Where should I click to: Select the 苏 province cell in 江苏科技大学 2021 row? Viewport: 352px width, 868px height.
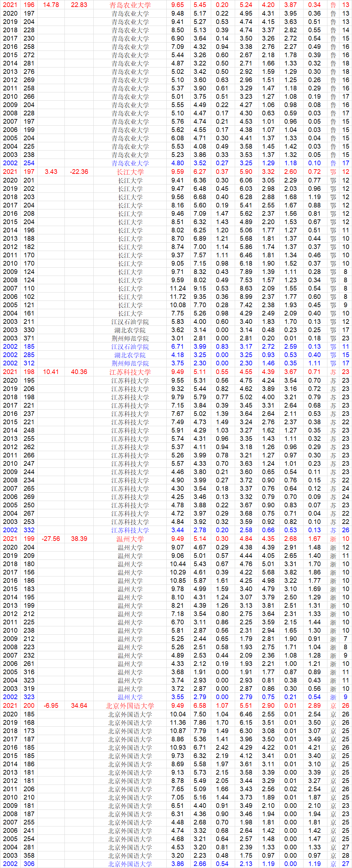click(333, 372)
